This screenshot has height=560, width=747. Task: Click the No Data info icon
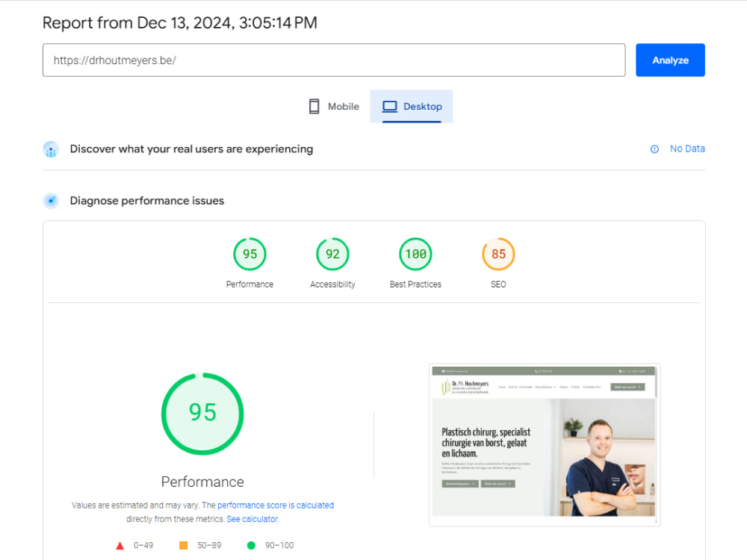[x=654, y=149]
